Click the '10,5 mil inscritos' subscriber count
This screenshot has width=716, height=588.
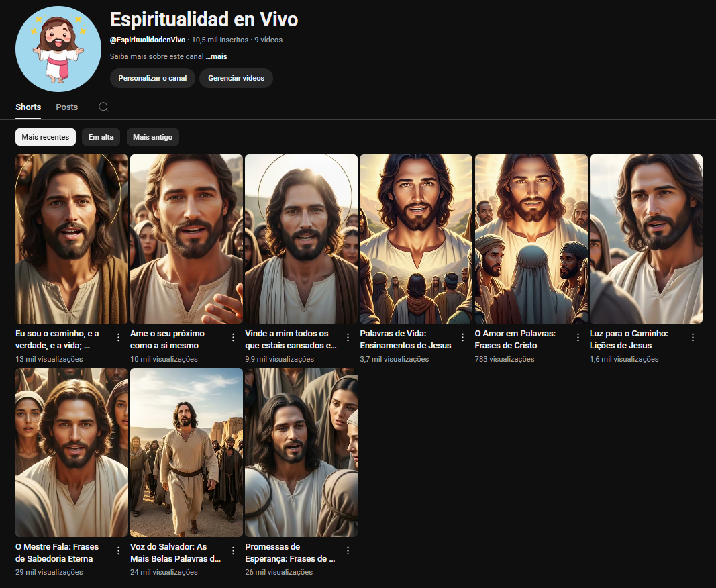click(220, 40)
